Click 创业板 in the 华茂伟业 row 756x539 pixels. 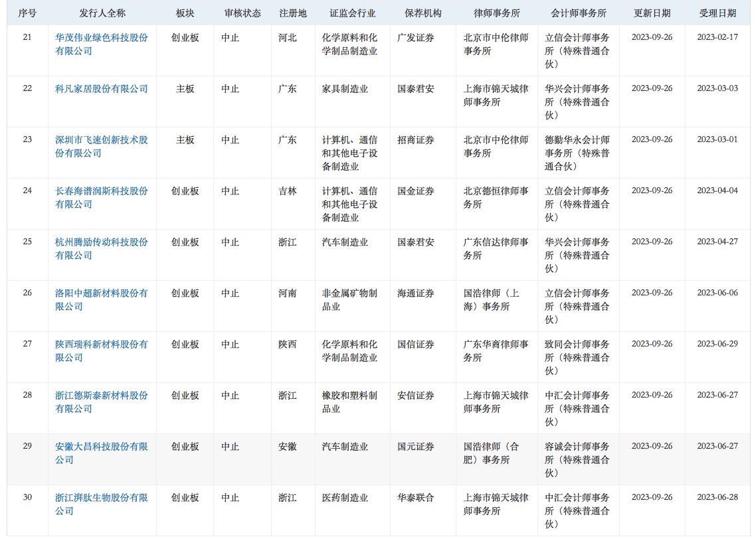click(x=185, y=38)
